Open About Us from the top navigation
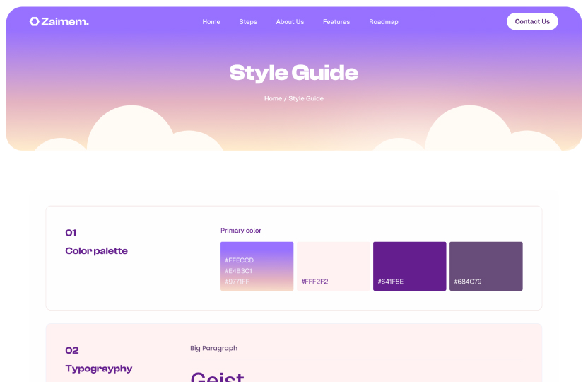588x382 pixels. (x=290, y=22)
